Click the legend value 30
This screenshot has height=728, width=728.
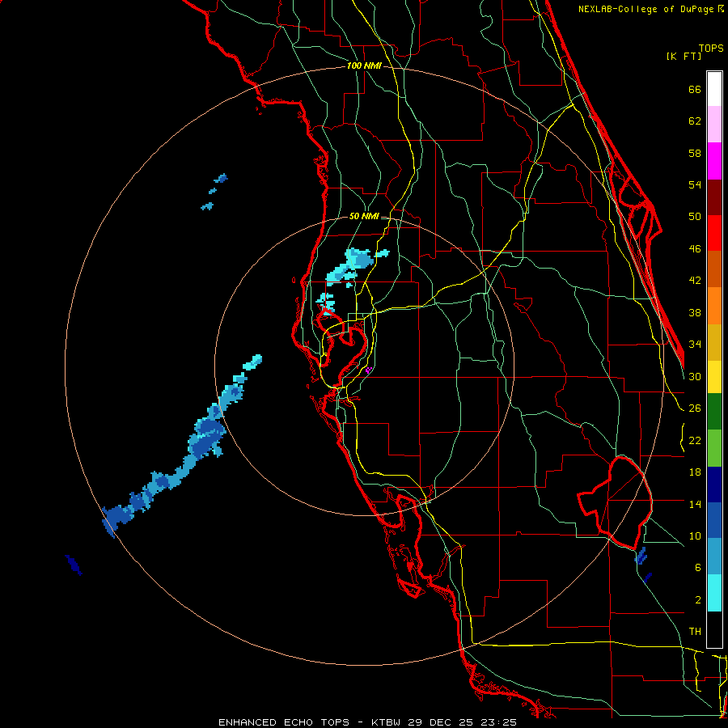pos(695,376)
